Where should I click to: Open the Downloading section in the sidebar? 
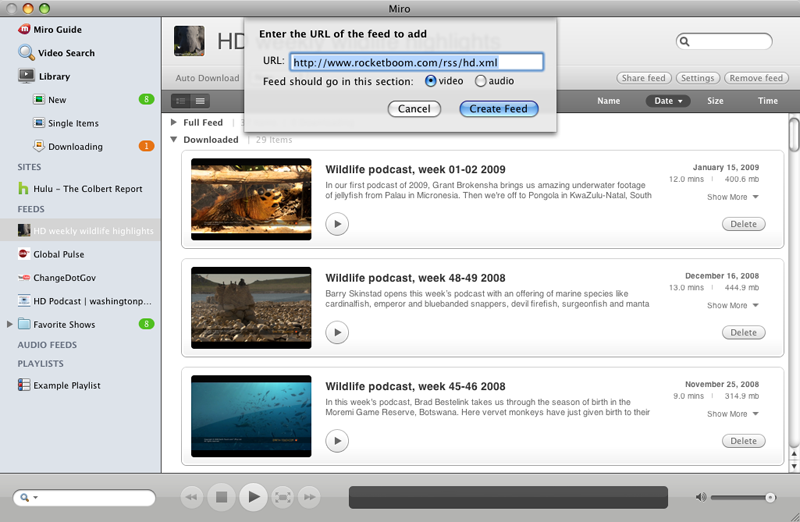click(x=74, y=146)
